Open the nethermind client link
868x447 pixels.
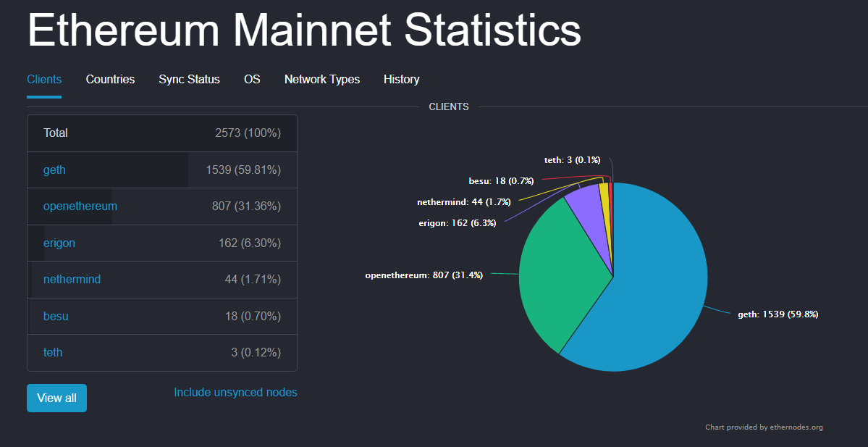click(x=72, y=279)
